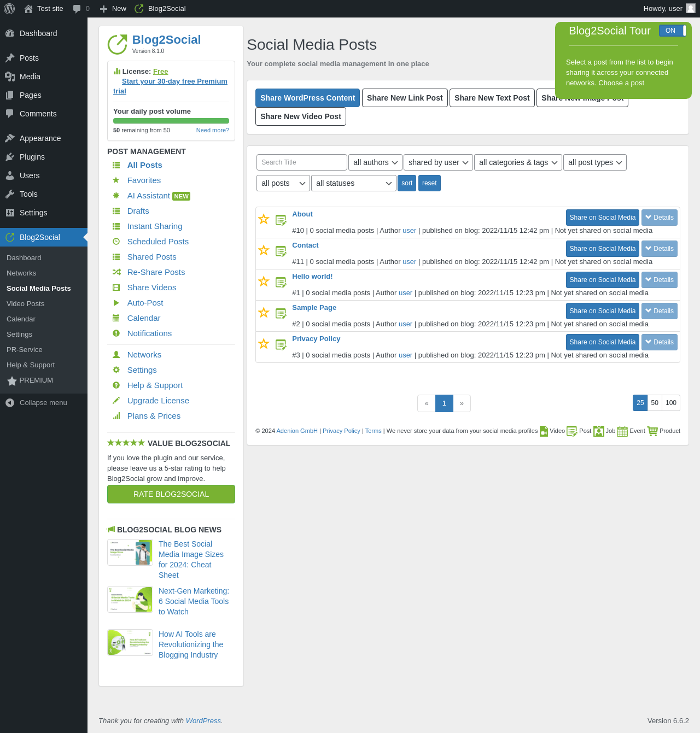Screen dimensions: 700x733
Task: Select the Share New Link Post tab
Action: tap(405, 98)
